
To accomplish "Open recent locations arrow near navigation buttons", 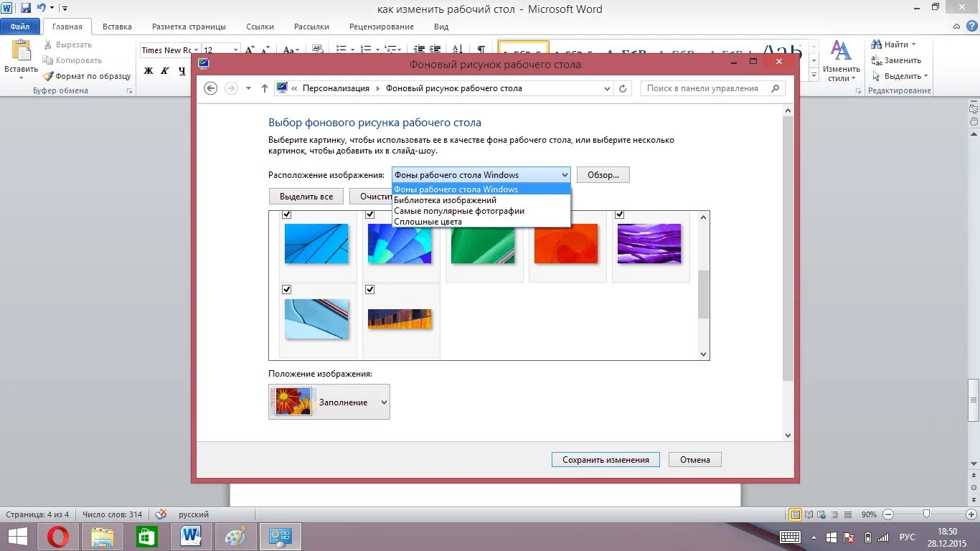I will [248, 88].
